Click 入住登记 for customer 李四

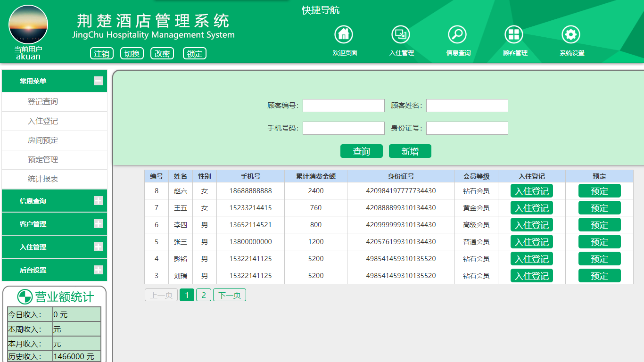[532, 225]
